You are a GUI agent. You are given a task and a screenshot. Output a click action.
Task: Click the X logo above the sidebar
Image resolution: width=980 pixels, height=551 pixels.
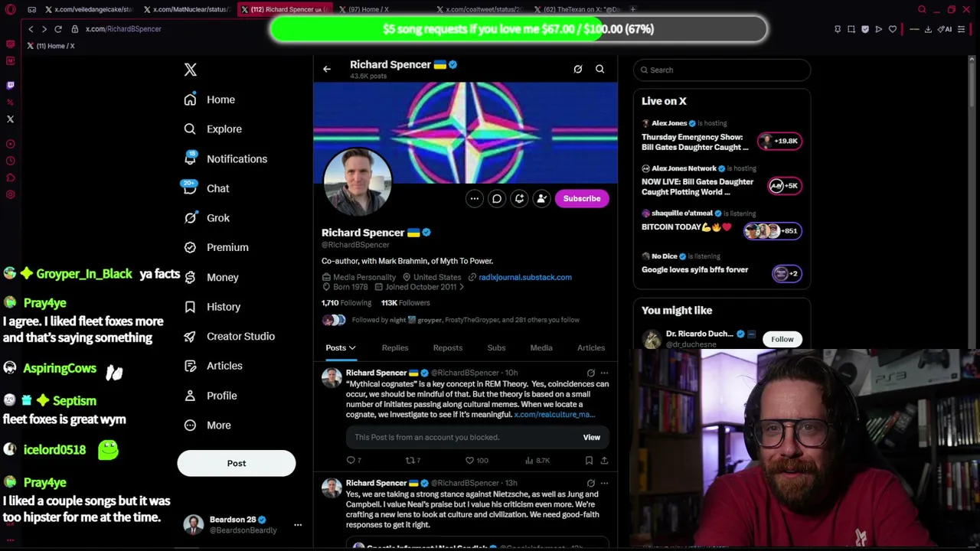[191, 70]
